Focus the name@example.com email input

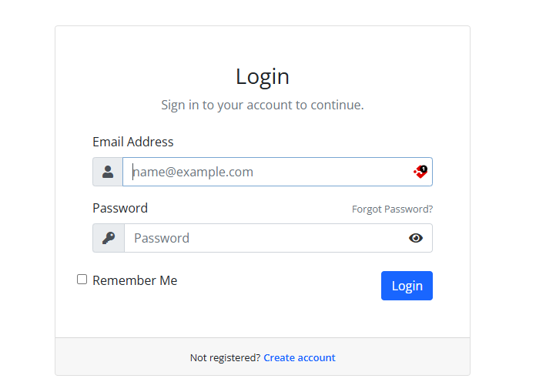click(x=262, y=172)
